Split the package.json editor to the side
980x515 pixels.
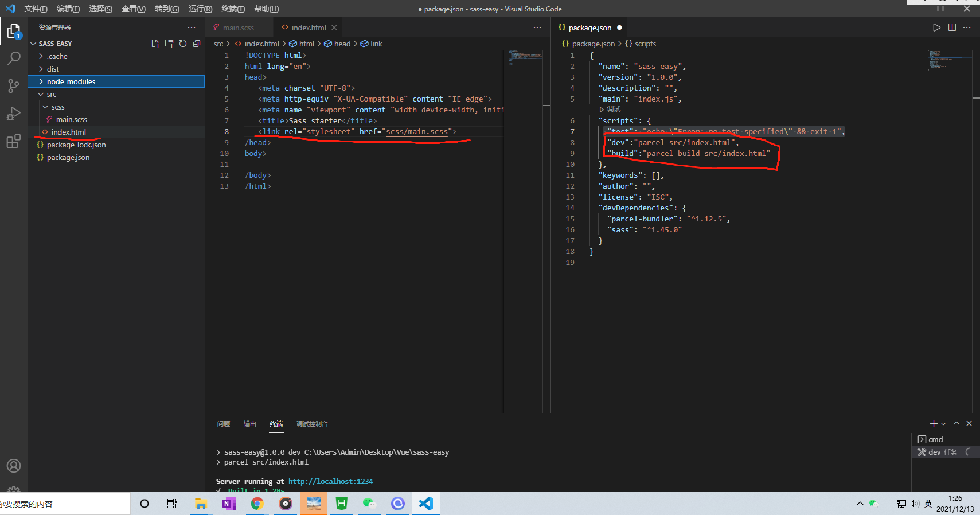[x=952, y=28]
